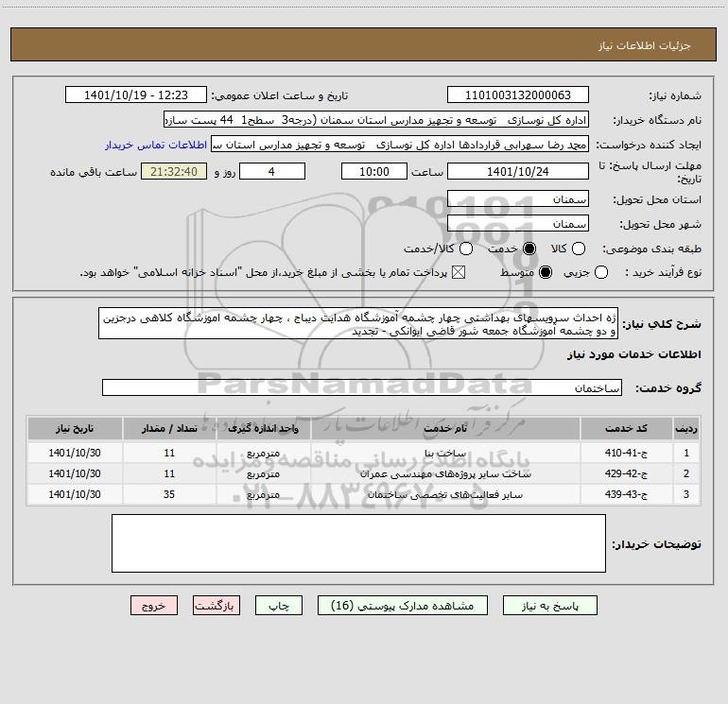Viewport: 728px width, 704px height.
Task: Select the کالا/خدمت radio button
Action: [x=466, y=249]
